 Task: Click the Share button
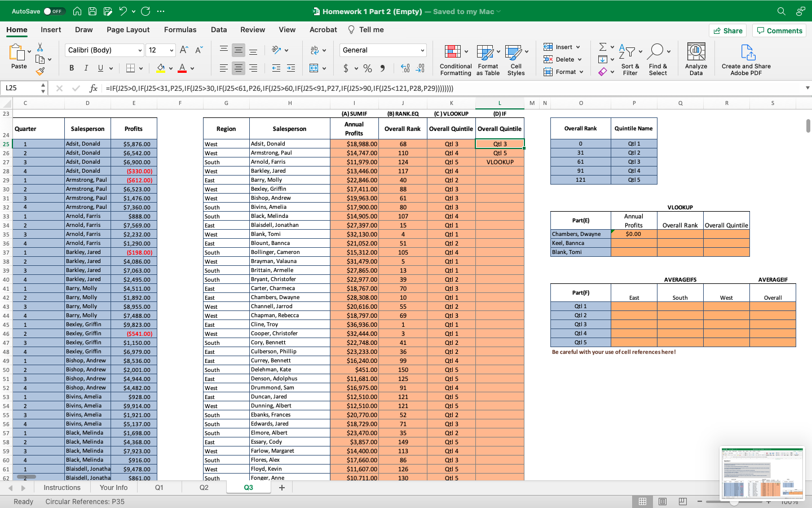[727, 30]
